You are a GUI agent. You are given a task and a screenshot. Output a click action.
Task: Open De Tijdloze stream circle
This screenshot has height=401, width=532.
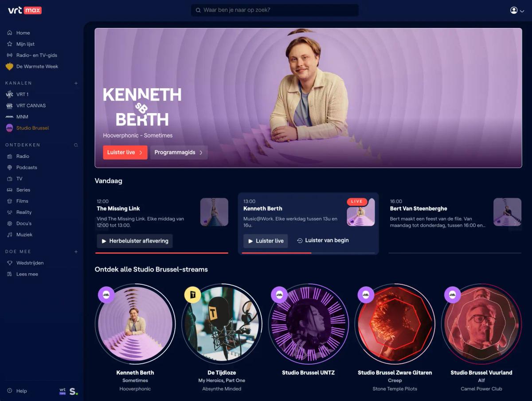click(222, 324)
